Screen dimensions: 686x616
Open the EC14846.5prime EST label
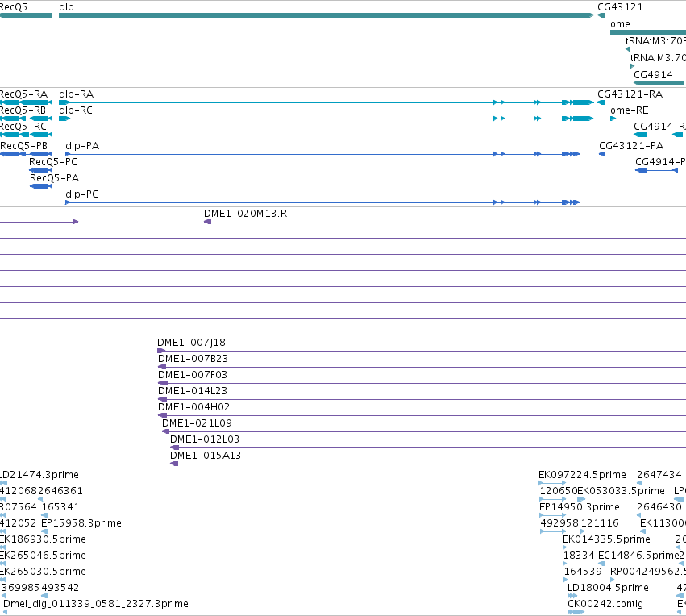click(x=638, y=556)
